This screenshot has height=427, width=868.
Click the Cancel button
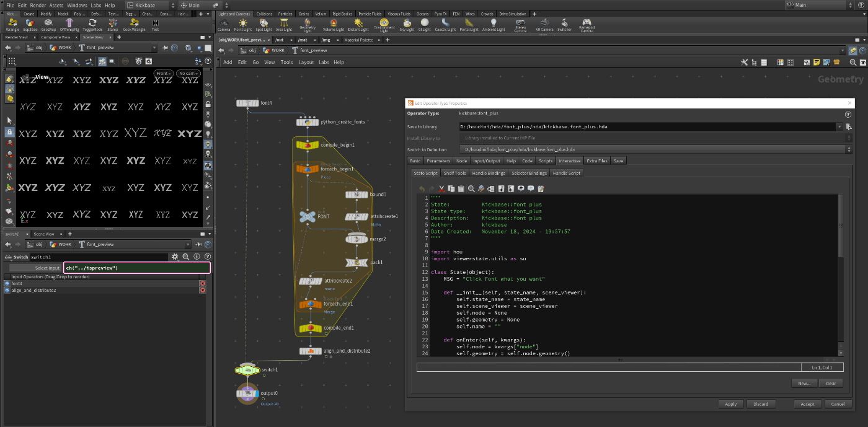pos(838,404)
